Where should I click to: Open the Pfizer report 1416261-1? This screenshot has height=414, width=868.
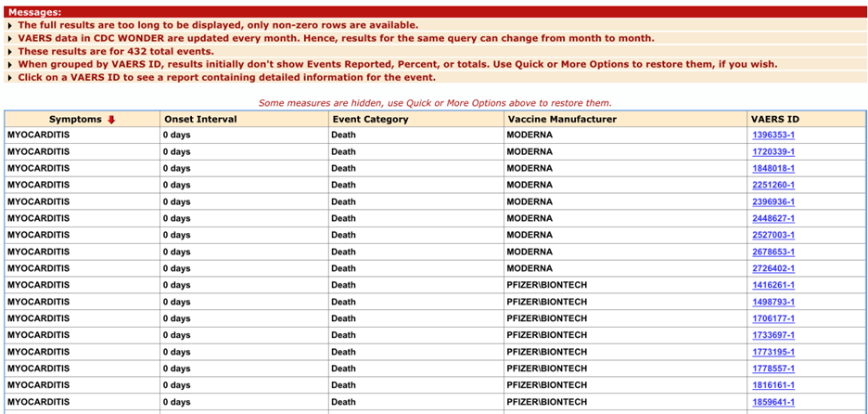point(772,286)
